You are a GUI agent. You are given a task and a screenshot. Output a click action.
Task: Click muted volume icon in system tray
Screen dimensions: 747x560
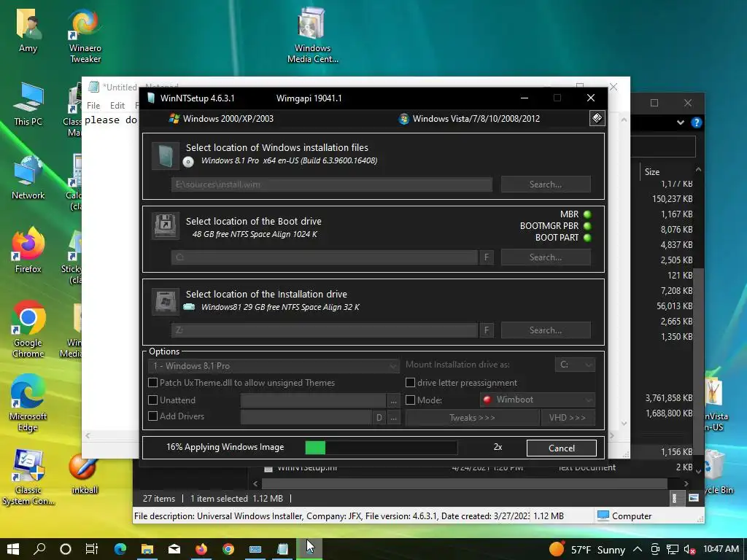coord(689,550)
